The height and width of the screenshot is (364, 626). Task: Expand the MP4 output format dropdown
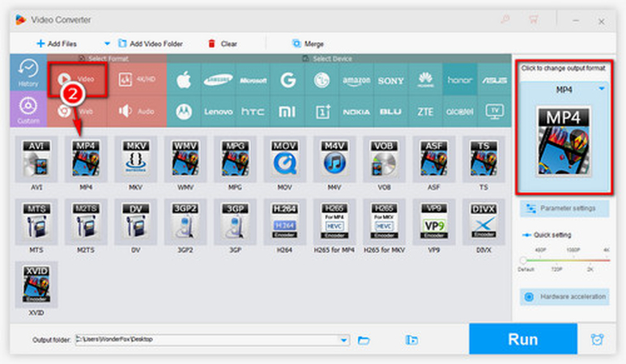tap(601, 90)
